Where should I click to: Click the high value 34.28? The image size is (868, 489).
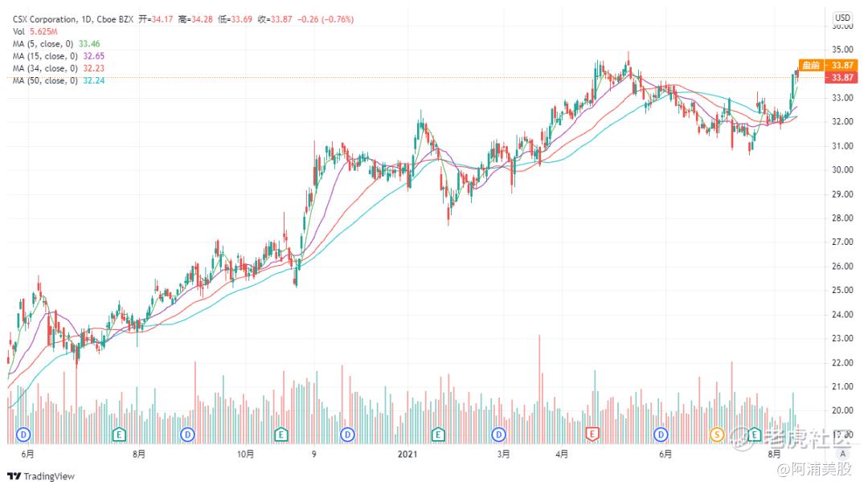202,19
